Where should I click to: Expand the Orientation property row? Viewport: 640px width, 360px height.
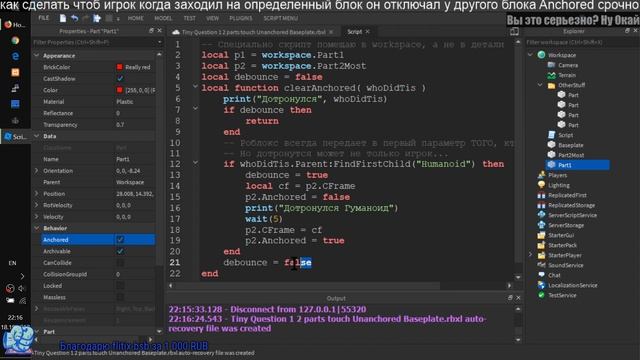coord(37,171)
